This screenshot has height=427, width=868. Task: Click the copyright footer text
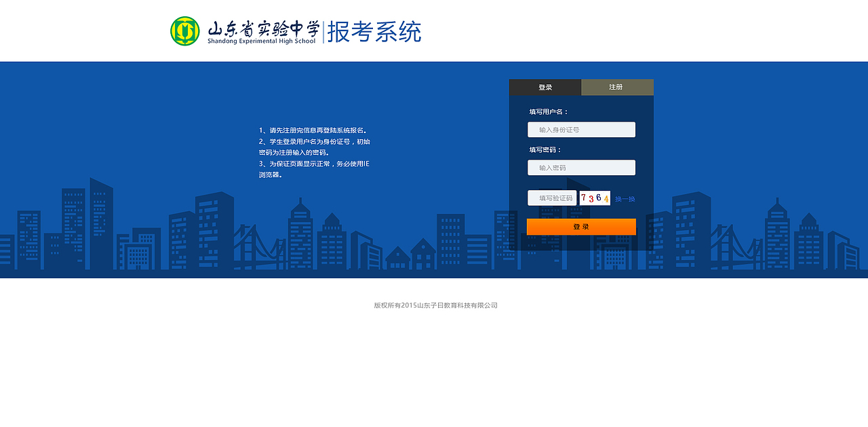pyautogui.click(x=434, y=305)
